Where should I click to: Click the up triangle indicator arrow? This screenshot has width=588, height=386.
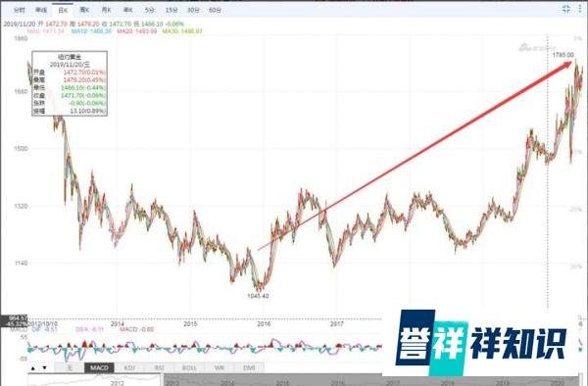[x=33, y=368]
